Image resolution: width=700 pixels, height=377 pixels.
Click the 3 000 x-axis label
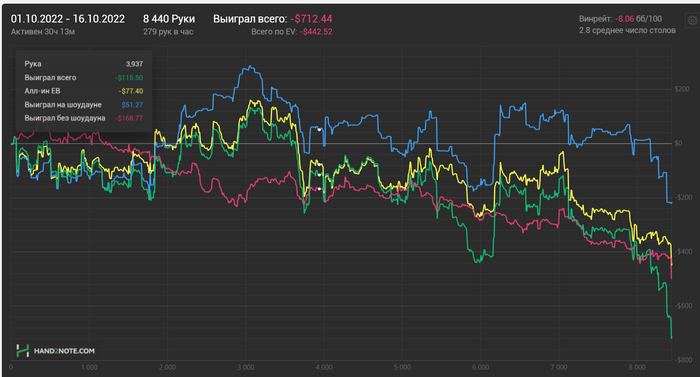tap(246, 368)
